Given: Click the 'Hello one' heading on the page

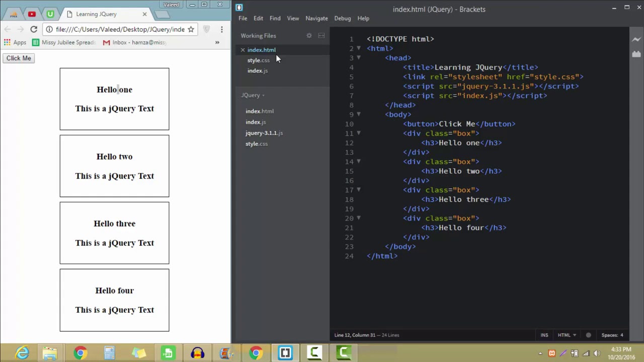Looking at the screenshot, I should [x=115, y=89].
